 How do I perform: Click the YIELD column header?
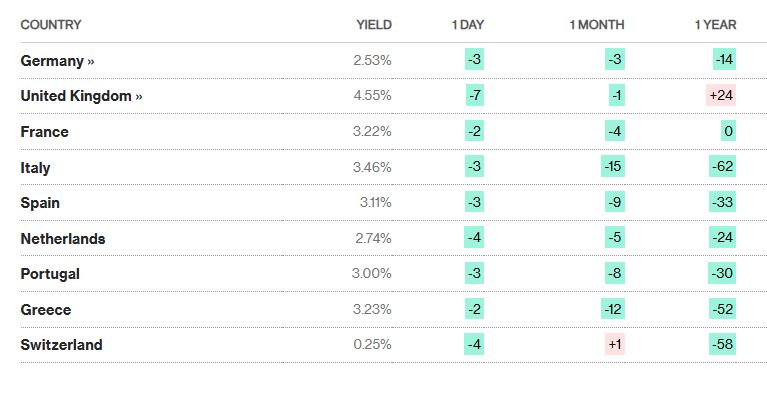[x=374, y=25]
